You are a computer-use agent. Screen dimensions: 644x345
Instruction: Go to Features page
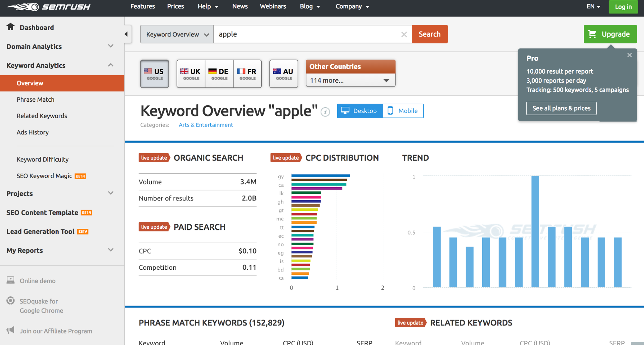pos(143,6)
